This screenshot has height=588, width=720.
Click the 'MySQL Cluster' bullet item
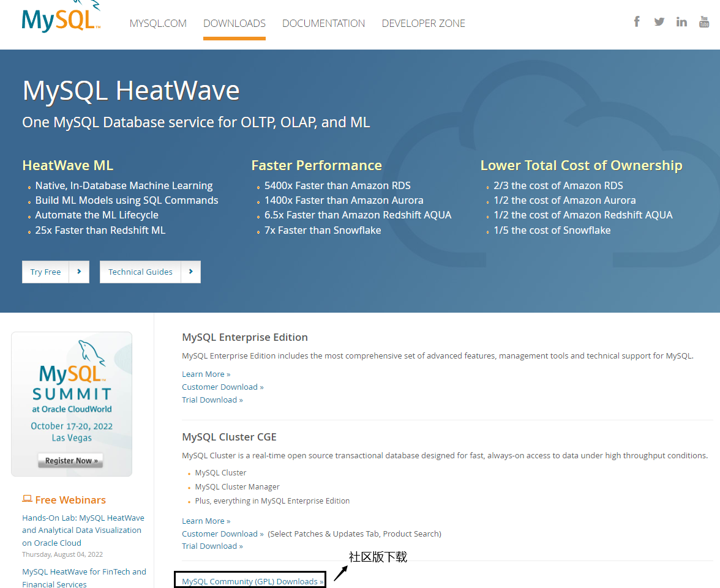(220, 473)
